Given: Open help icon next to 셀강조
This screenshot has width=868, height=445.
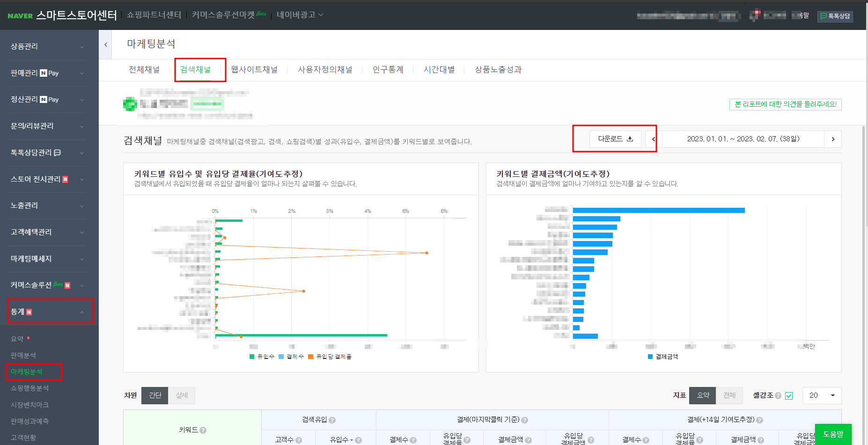Looking at the screenshot, I should pyautogui.click(x=778, y=396).
